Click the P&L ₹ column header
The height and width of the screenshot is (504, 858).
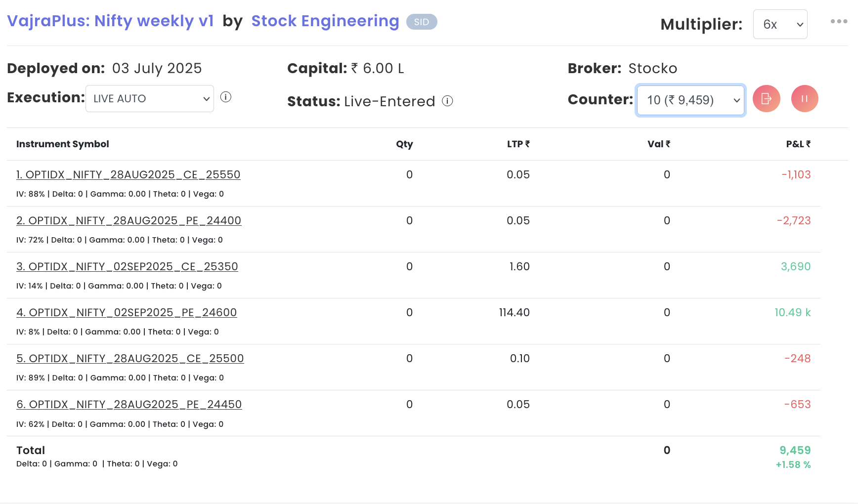click(798, 144)
